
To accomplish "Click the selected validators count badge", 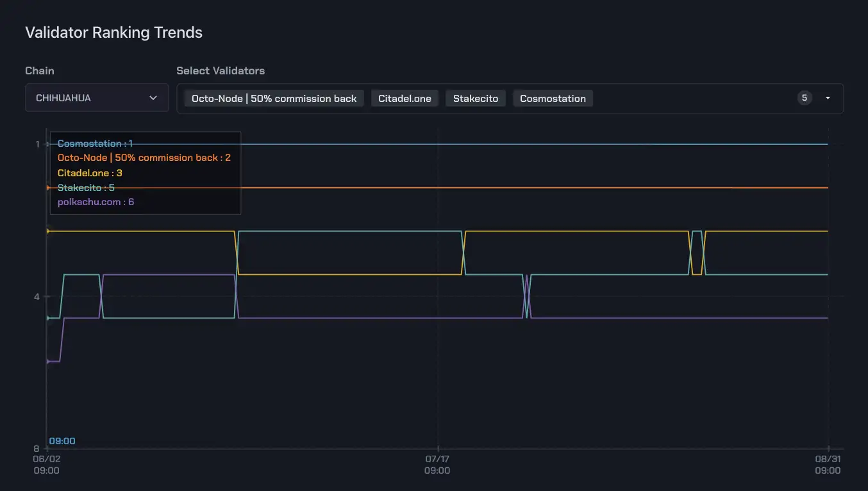I will pos(805,98).
